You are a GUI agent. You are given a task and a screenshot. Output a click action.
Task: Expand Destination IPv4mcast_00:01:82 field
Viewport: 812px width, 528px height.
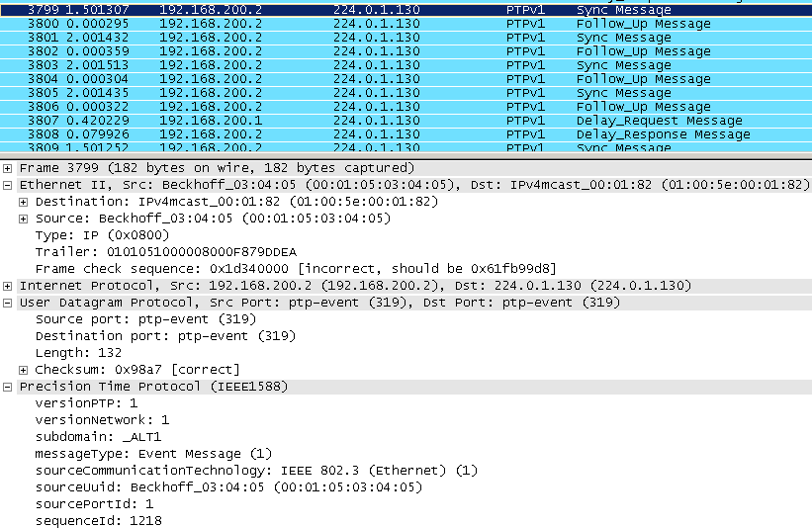(x=24, y=202)
